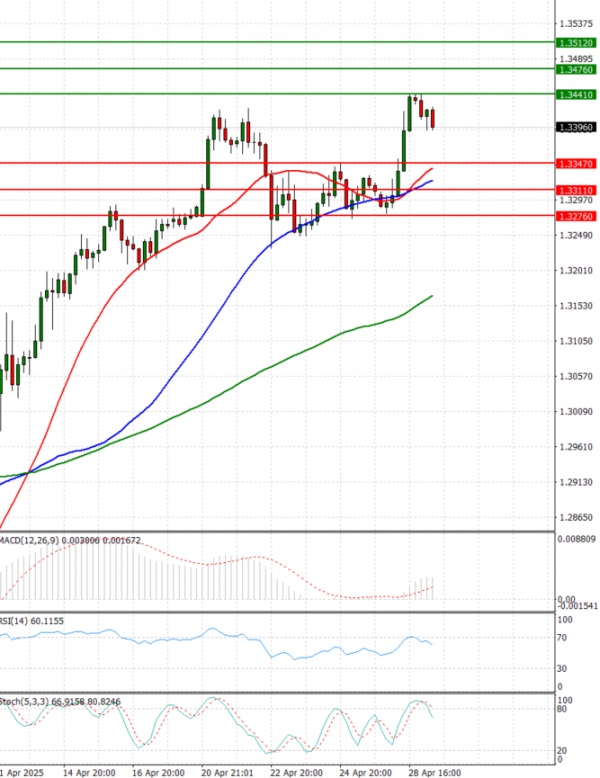Click the red 1.33110 support price tag
This screenshot has height=778, width=600.
coord(577,190)
